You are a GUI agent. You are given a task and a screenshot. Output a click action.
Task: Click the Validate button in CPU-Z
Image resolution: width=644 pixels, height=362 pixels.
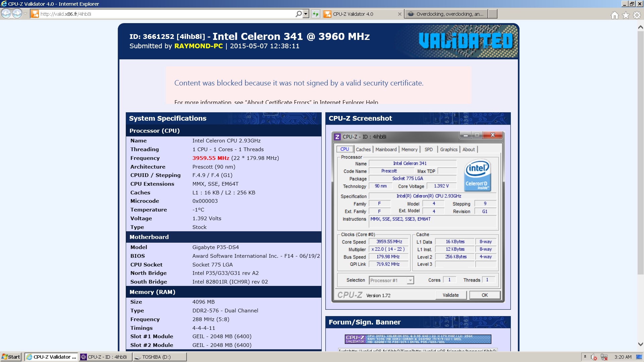[x=451, y=295]
